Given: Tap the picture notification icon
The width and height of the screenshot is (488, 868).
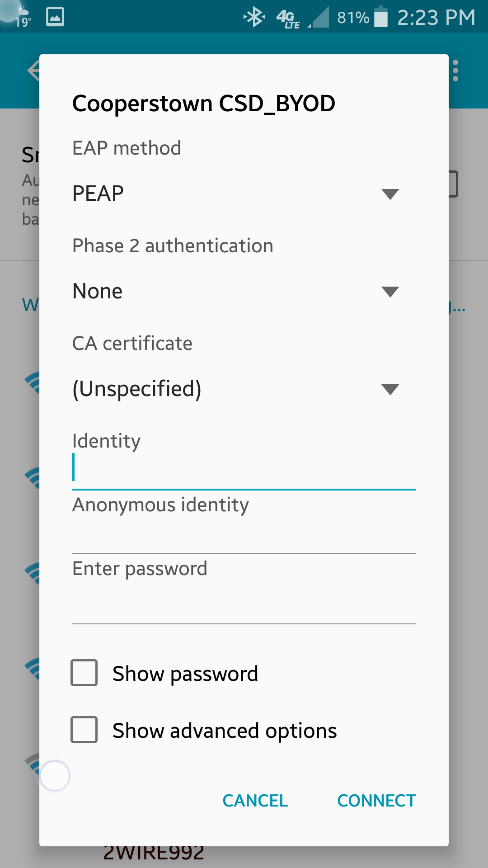Looking at the screenshot, I should [x=55, y=17].
